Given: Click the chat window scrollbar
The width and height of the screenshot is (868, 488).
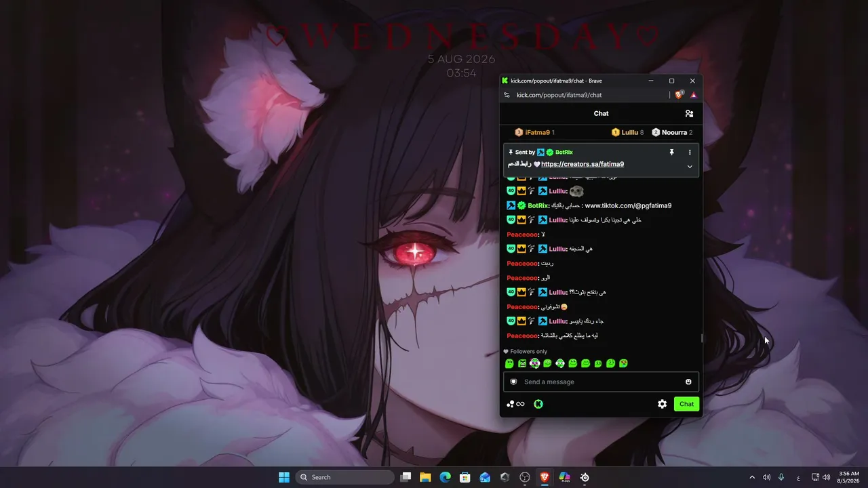Looking at the screenshot, I should 702,338.
